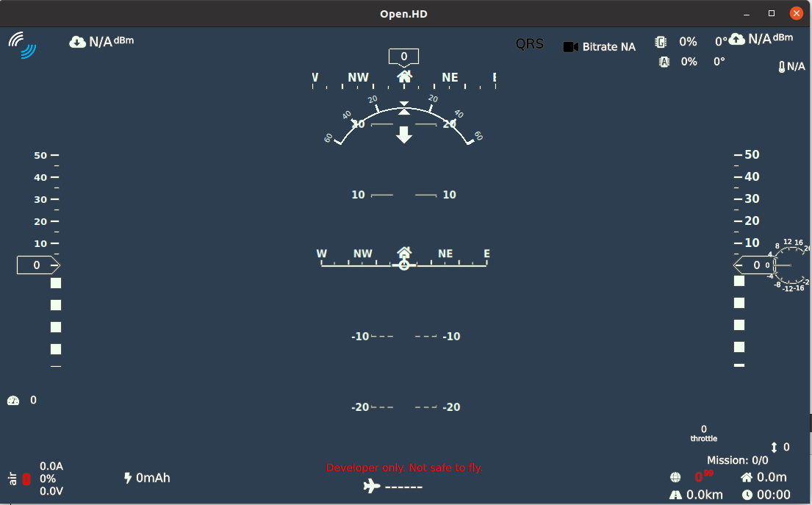812x505 pixels.
Task: Click the road distance traveled icon
Action: (676, 495)
